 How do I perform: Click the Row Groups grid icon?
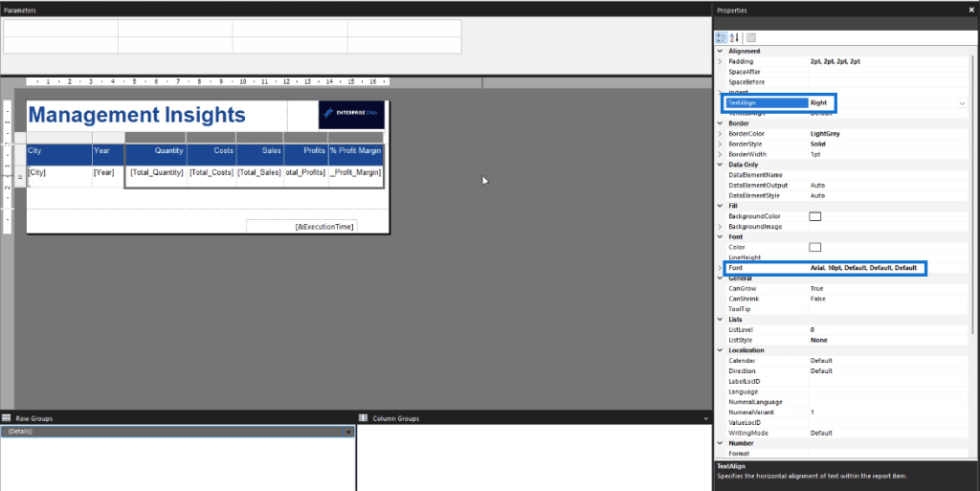point(7,418)
